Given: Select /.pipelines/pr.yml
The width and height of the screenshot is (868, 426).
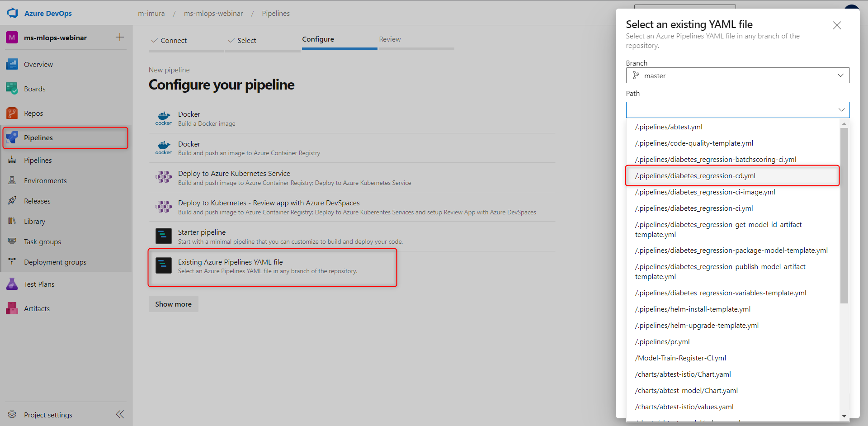Looking at the screenshot, I should point(733,342).
